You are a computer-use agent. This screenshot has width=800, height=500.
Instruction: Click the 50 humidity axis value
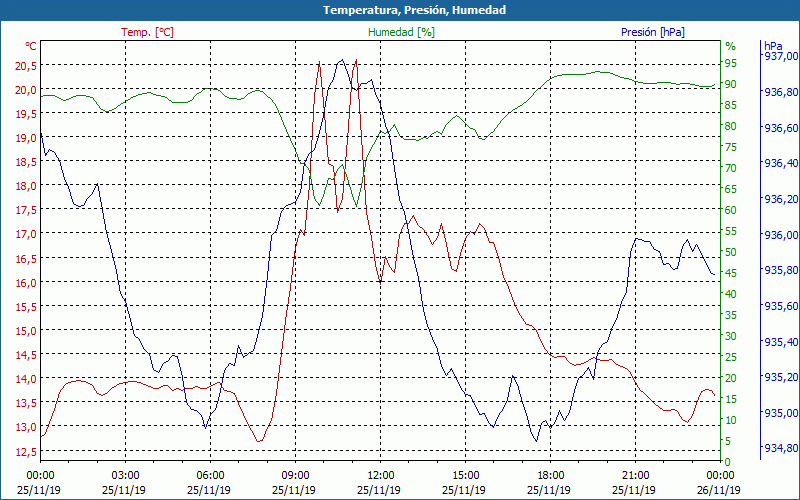[x=731, y=252]
